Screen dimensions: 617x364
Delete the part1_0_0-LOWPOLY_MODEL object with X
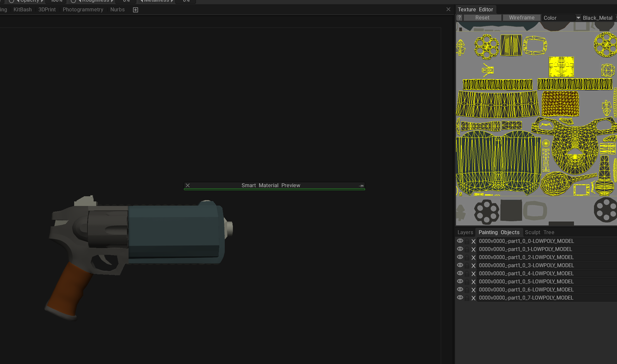[x=473, y=241]
